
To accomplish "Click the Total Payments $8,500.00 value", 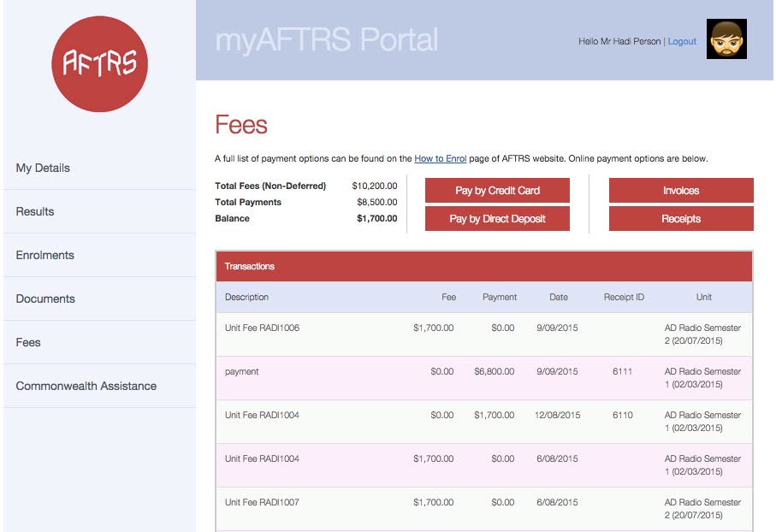I will pos(376,202).
